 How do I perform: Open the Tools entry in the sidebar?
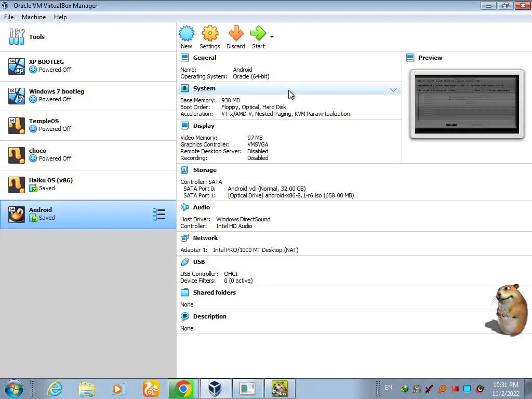click(88, 37)
